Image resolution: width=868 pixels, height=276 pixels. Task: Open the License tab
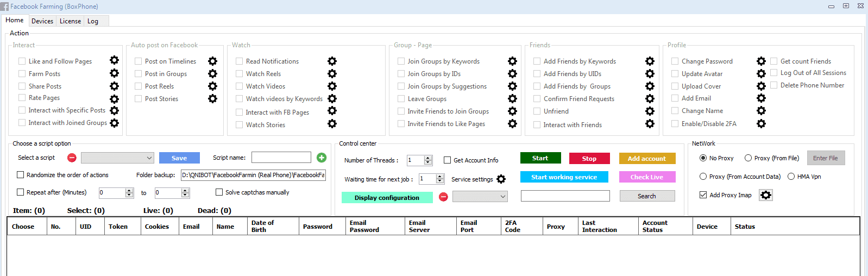(x=70, y=21)
